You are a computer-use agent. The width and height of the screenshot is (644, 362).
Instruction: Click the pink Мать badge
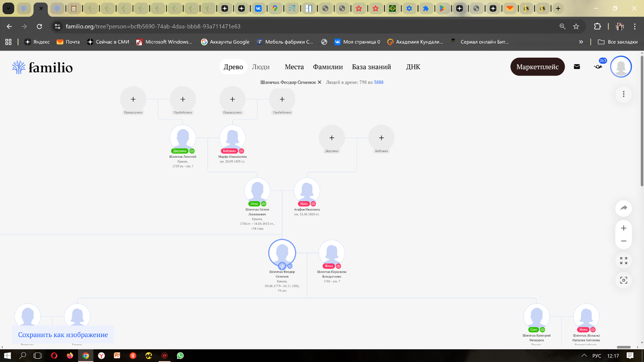304,204
